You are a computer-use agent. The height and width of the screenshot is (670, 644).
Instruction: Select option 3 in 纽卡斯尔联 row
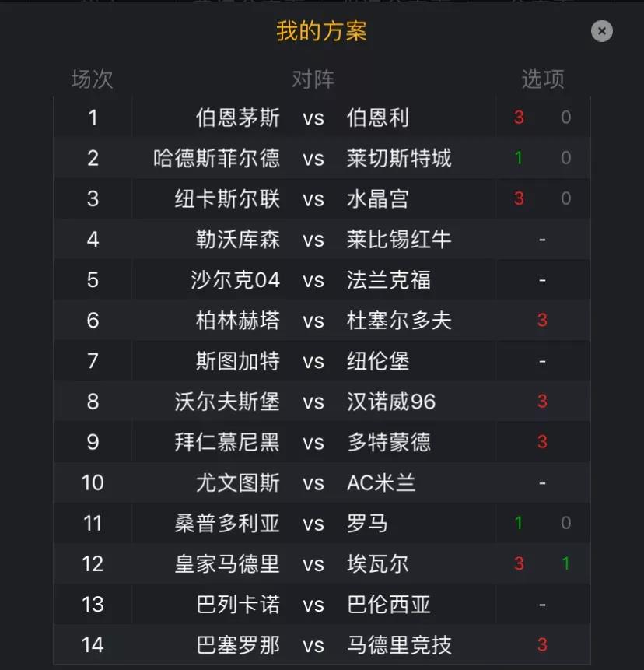pos(519,198)
